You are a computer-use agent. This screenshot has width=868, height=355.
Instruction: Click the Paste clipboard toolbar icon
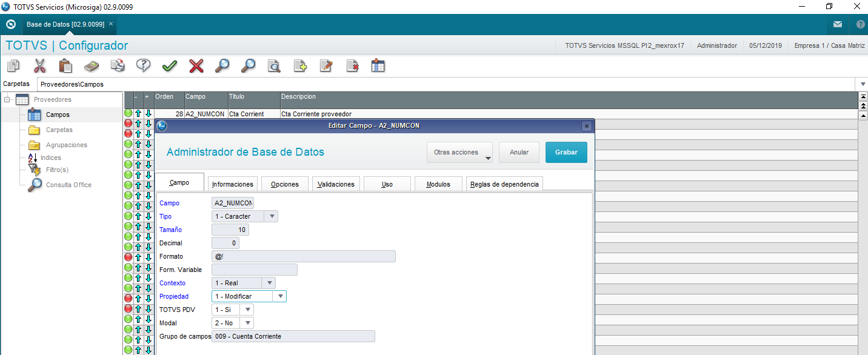pyautogui.click(x=65, y=65)
